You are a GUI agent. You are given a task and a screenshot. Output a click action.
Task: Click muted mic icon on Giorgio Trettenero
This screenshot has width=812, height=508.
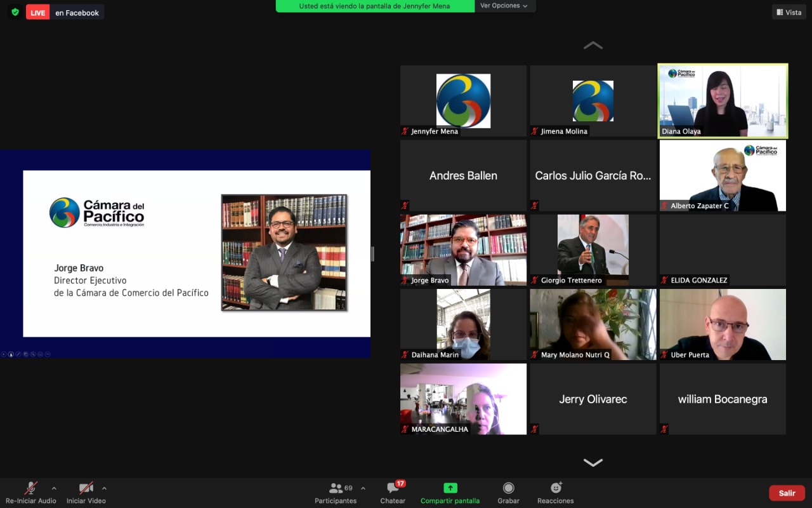[x=535, y=280]
